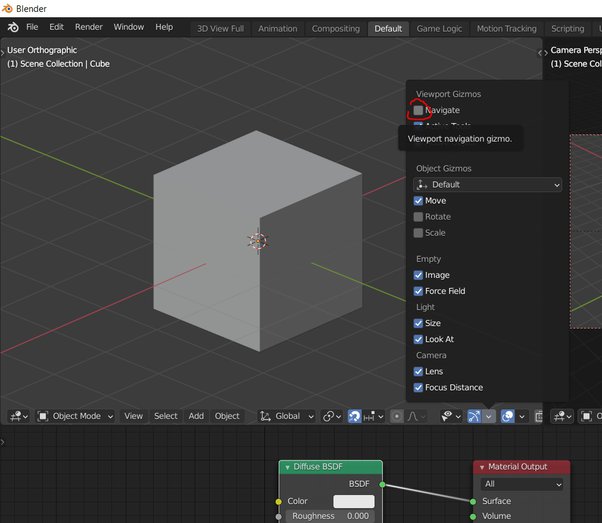Toggle the Force Field gizmo checkbox
This screenshot has width=602, height=523.
point(418,291)
